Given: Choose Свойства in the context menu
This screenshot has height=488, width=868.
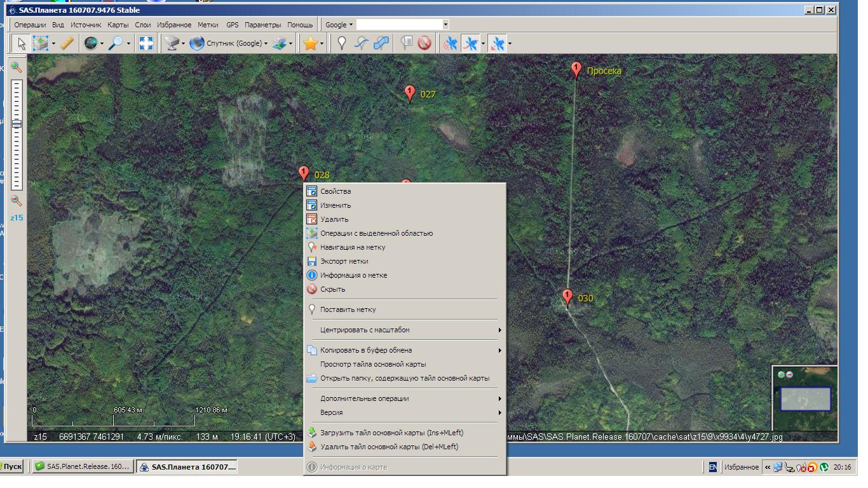Looking at the screenshot, I should pyautogui.click(x=335, y=191).
